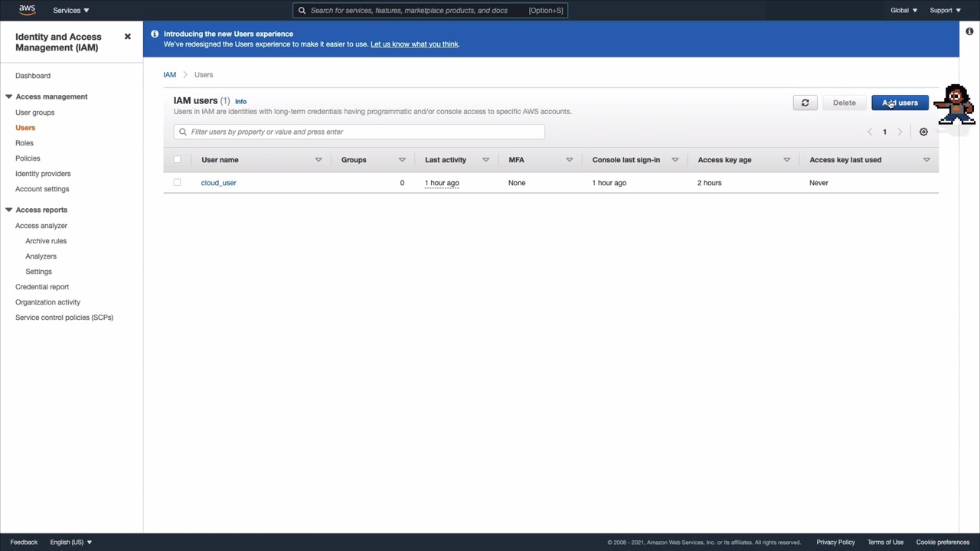Click the '1 hour ago' last activity value
The image size is (980, 551).
(442, 183)
